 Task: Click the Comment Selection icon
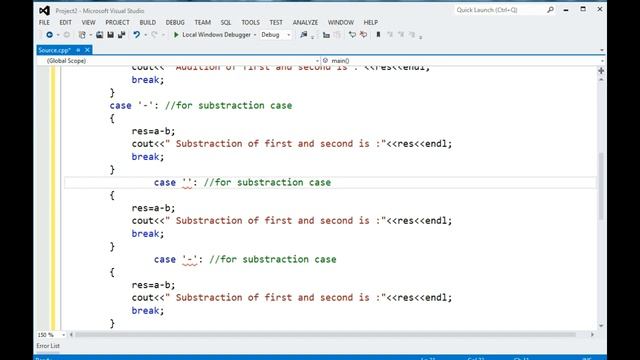(352, 35)
